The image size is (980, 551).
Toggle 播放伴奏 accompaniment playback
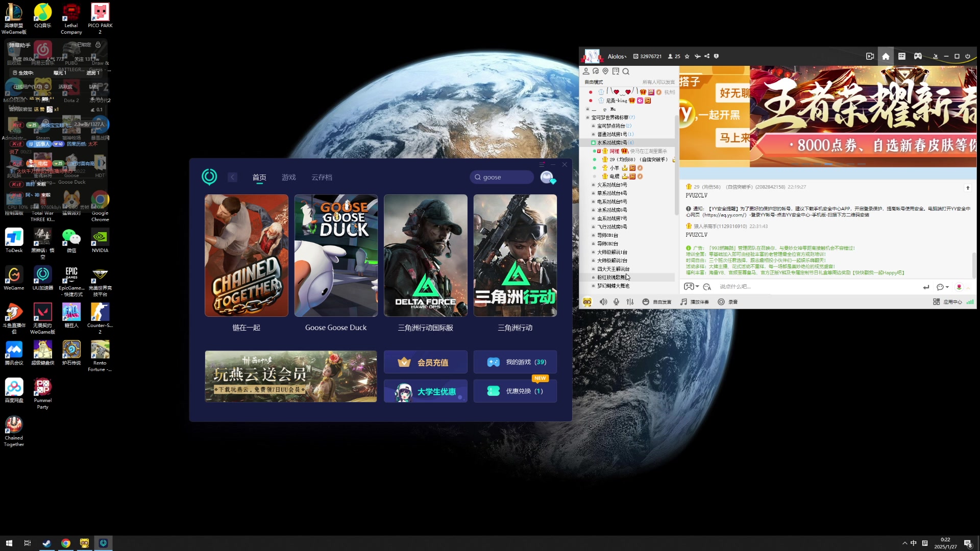[x=695, y=302]
